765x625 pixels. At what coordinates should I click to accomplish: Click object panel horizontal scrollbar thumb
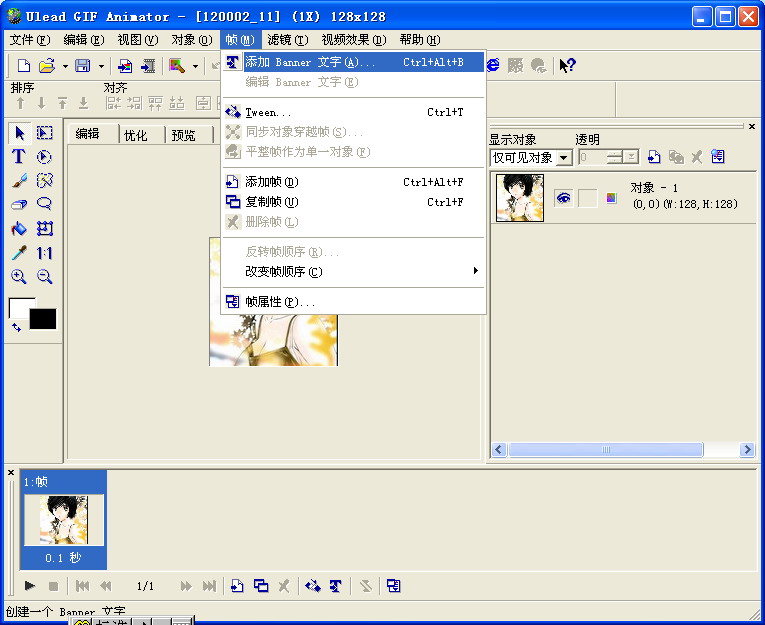pos(605,449)
